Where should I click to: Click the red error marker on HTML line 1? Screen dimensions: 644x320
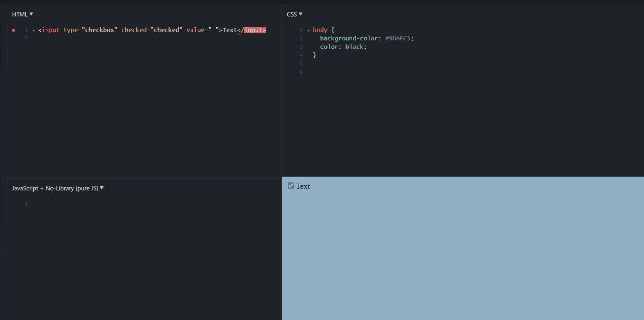pyautogui.click(x=14, y=30)
